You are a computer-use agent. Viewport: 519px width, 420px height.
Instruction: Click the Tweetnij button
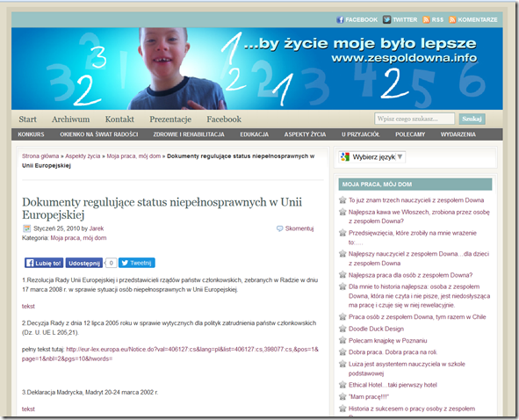[x=137, y=263]
